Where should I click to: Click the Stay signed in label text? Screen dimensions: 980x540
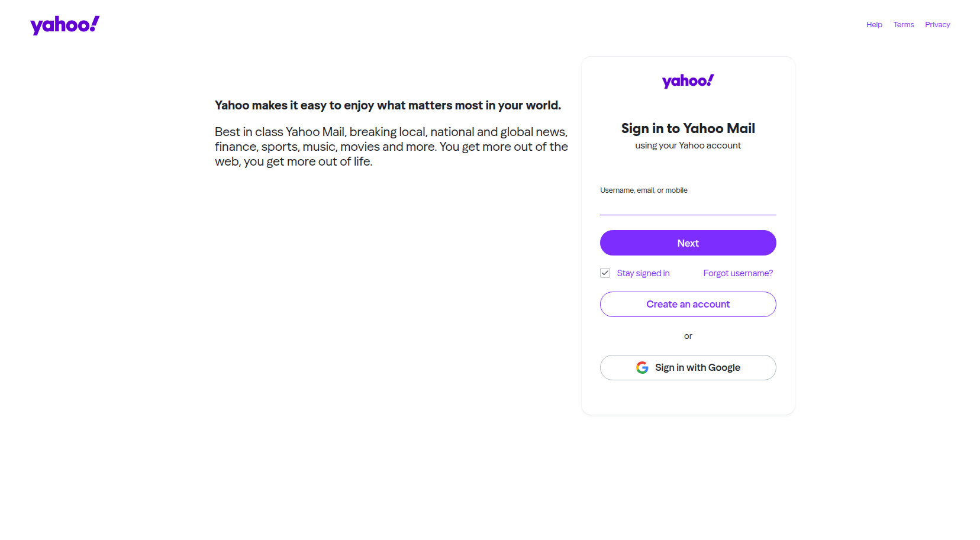click(x=643, y=273)
